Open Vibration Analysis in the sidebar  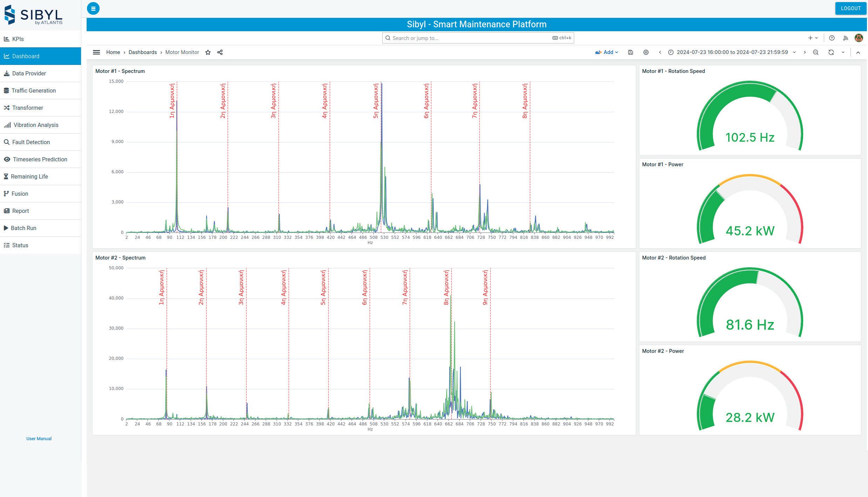tap(36, 125)
